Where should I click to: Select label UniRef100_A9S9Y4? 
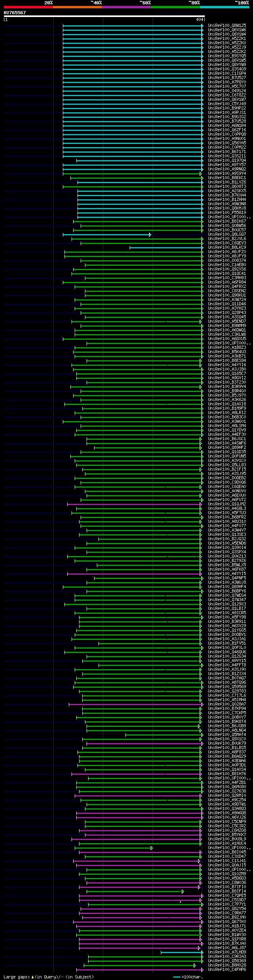tap(227, 173)
